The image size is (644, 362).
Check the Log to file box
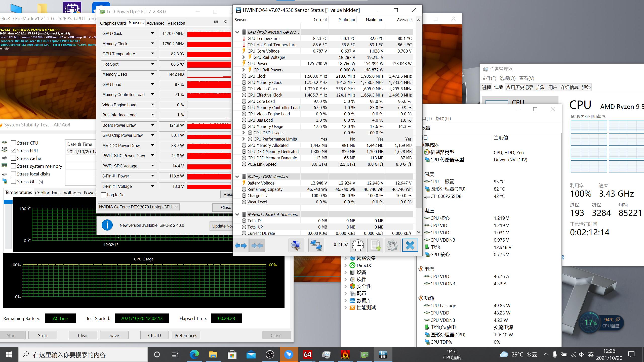[x=104, y=195]
